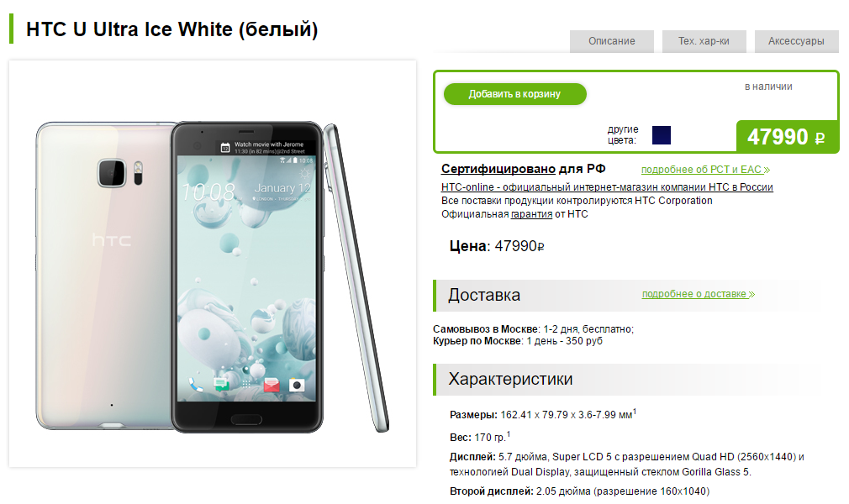
Task: Click the Сертифицировано underlined text
Action: (x=498, y=169)
